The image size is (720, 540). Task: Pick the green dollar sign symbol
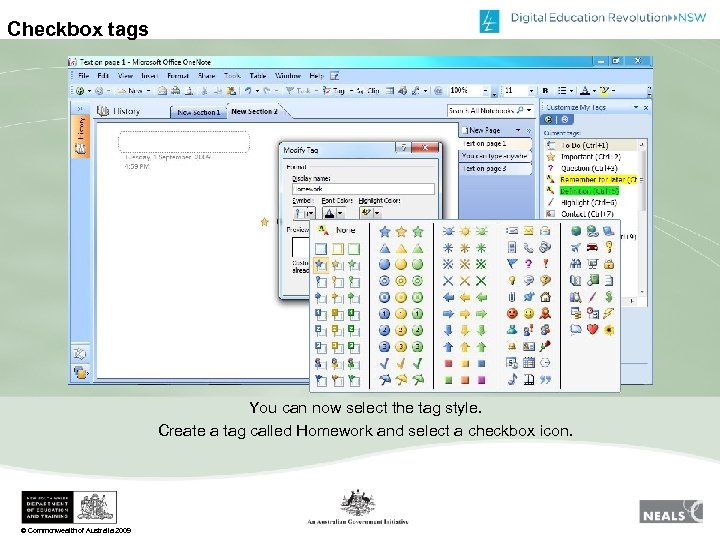click(609, 297)
